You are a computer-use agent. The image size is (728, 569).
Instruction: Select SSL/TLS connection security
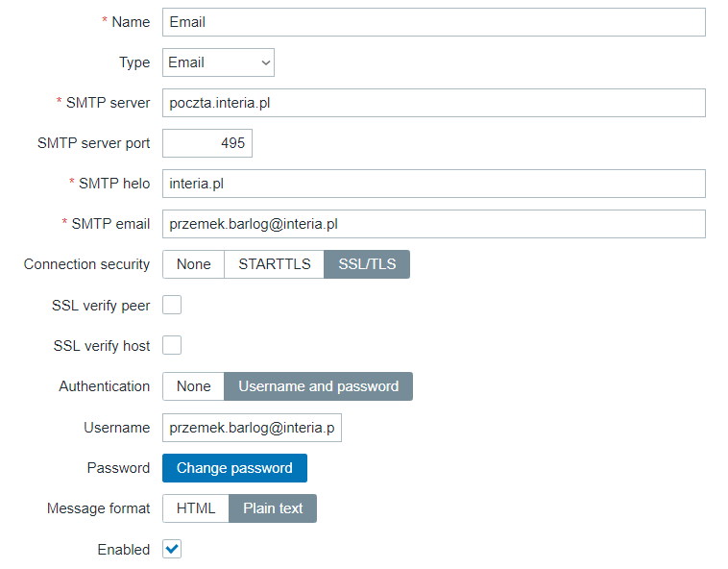tap(367, 264)
